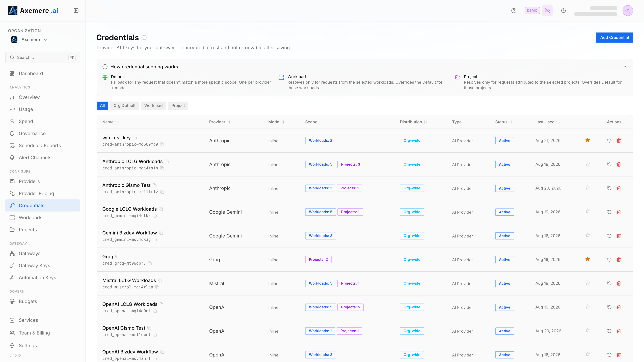The height and width of the screenshot is (362, 644).
Task: Open Projects: 3 badge for Anthropic LCLG
Action: [351, 164]
